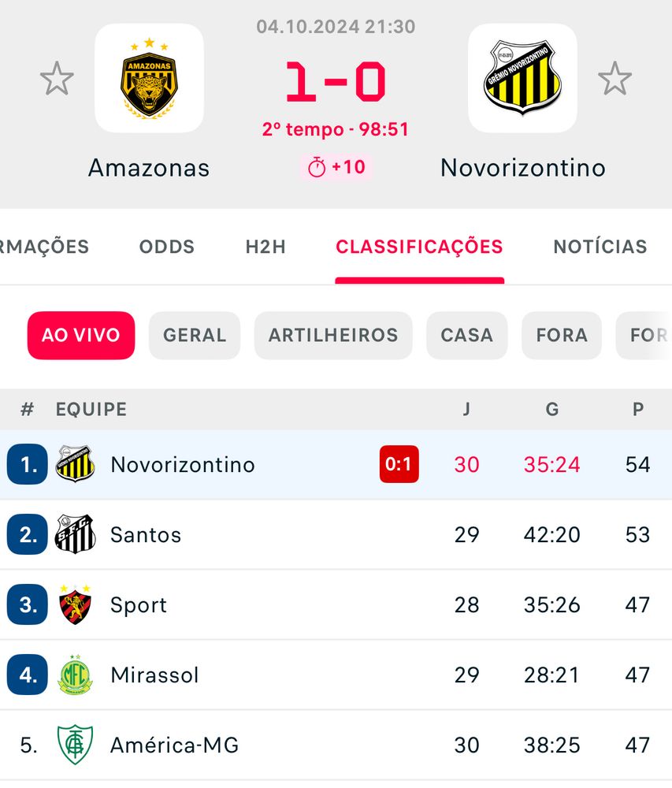Viewport: 672px width, 788px height.
Task: Switch to the H2H tab
Action: (x=265, y=247)
